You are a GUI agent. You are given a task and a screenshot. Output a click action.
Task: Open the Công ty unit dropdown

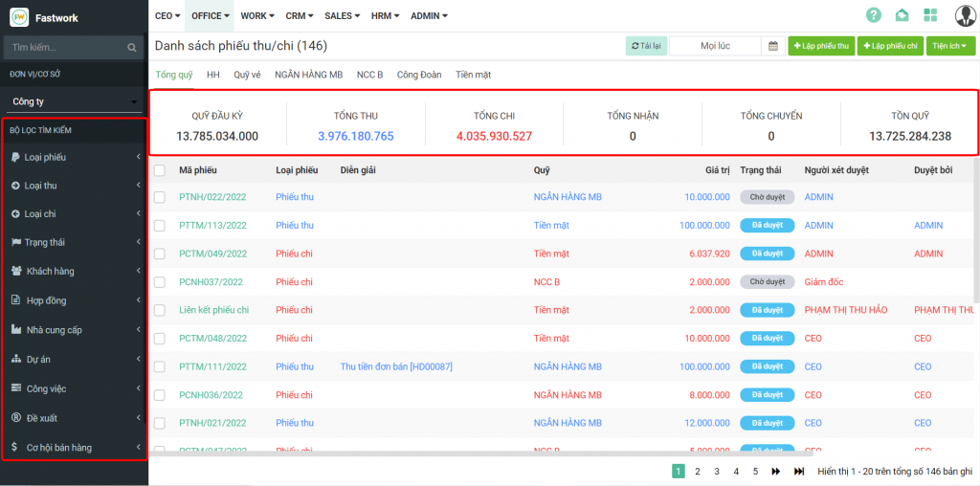pos(75,101)
